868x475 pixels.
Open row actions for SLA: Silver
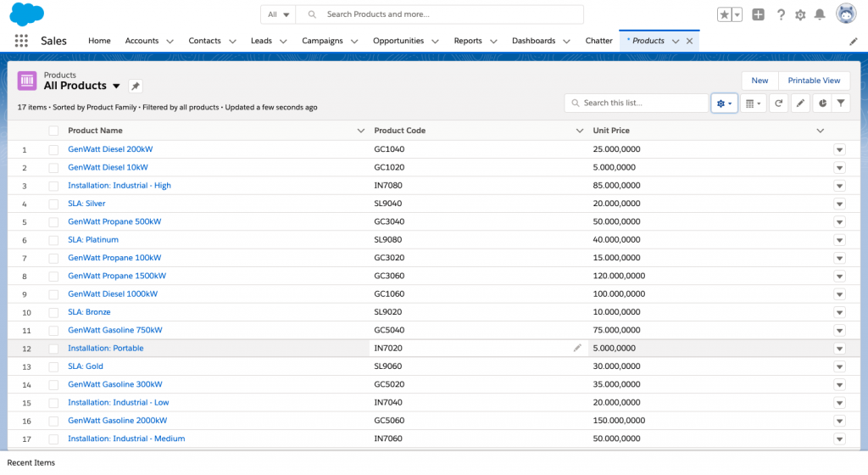(840, 204)
